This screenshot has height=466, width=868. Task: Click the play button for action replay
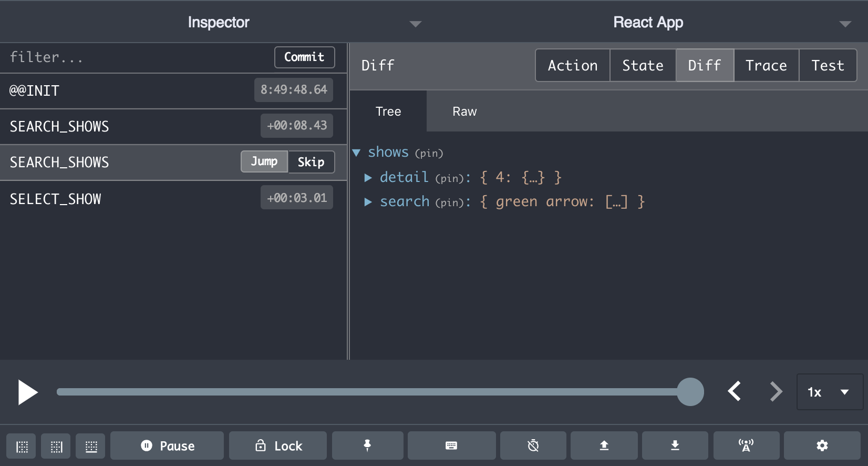(27, 392)
